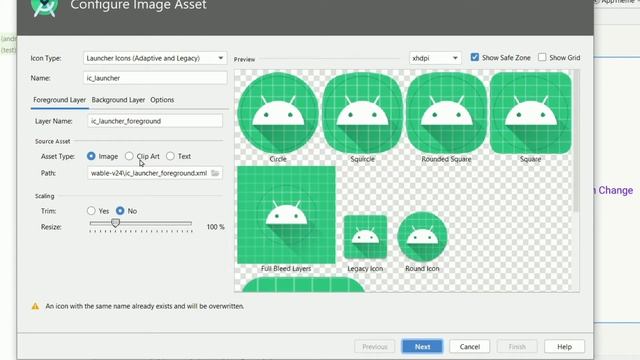Click the Square icon preview
The width and height of the screenshot is (640, 360).
tap(531, 113)
